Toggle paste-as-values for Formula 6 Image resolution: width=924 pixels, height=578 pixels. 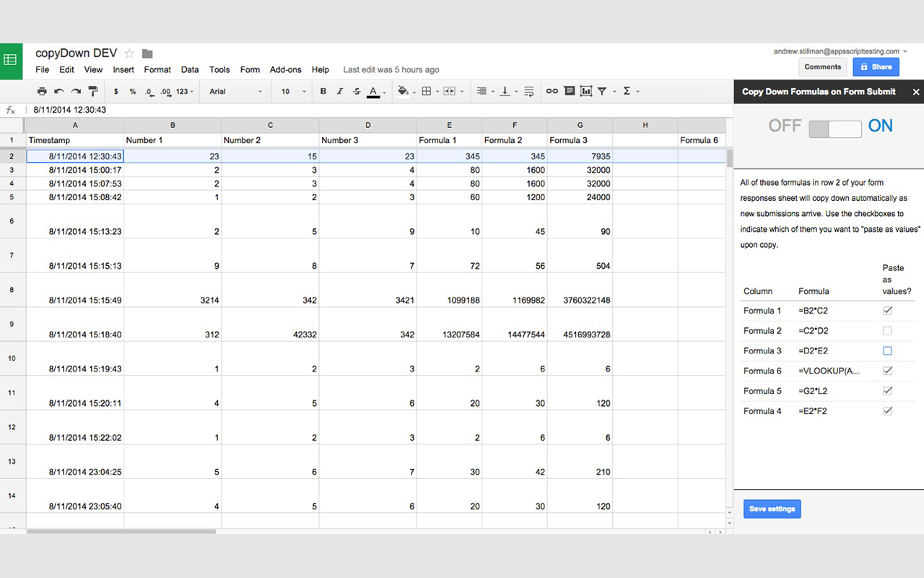(888, 371)
